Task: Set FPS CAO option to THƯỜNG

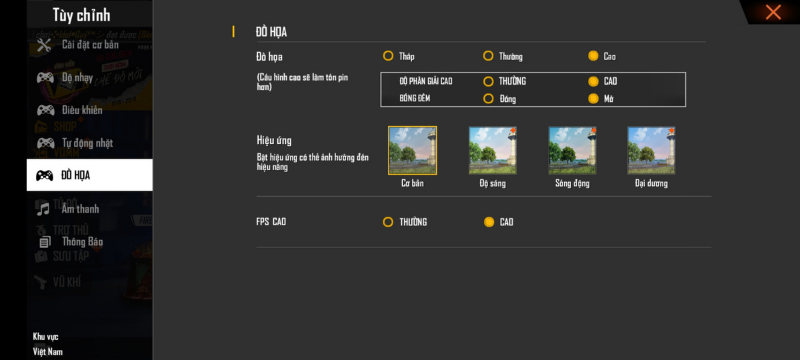Action: (388, 222)
